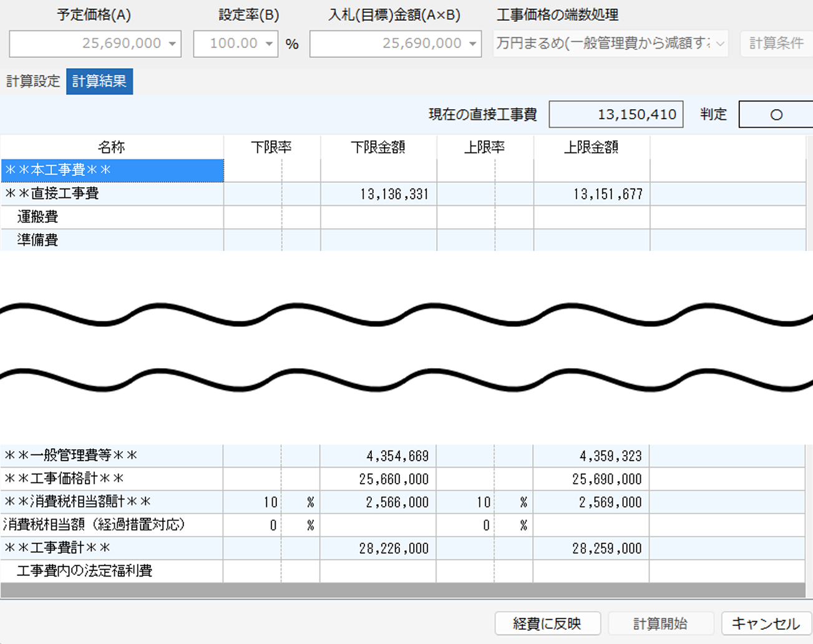Click the 下限金額 column header
813x644 pixels.
378,147
